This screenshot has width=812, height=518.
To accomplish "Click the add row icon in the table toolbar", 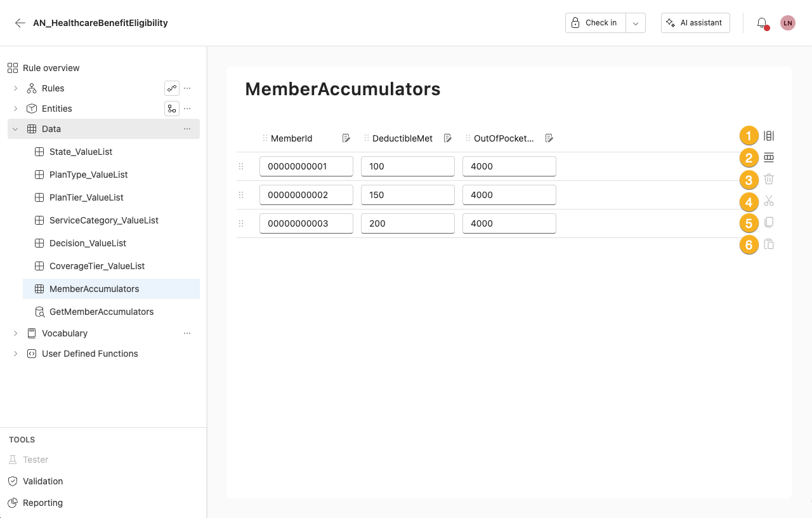I will pos(769,157).
